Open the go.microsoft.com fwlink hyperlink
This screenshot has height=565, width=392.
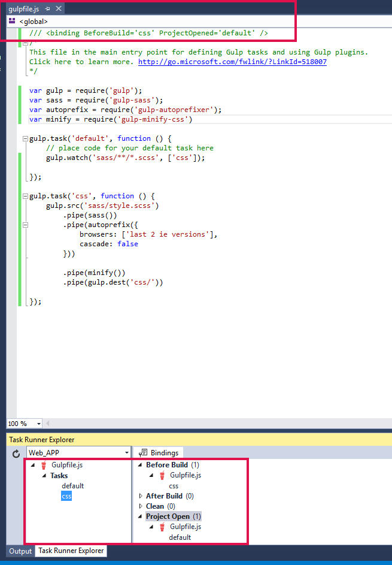[x=232, y=62]
